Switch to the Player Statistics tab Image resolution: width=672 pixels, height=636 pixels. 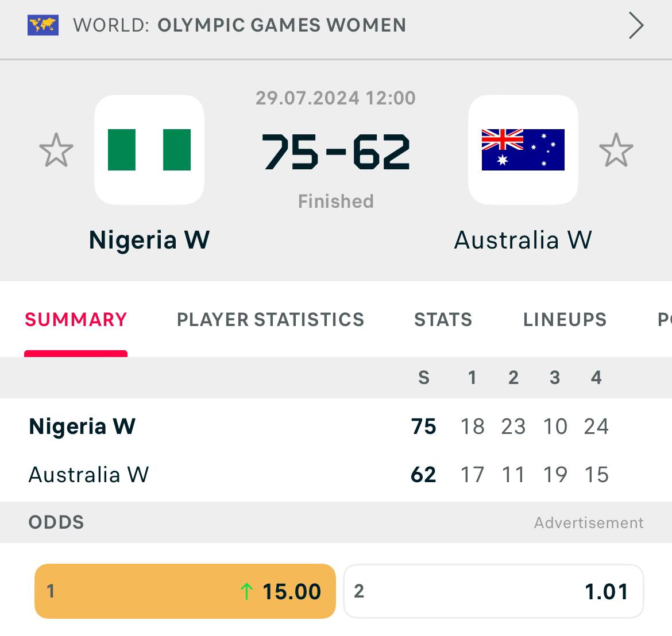tap(271, 320)
